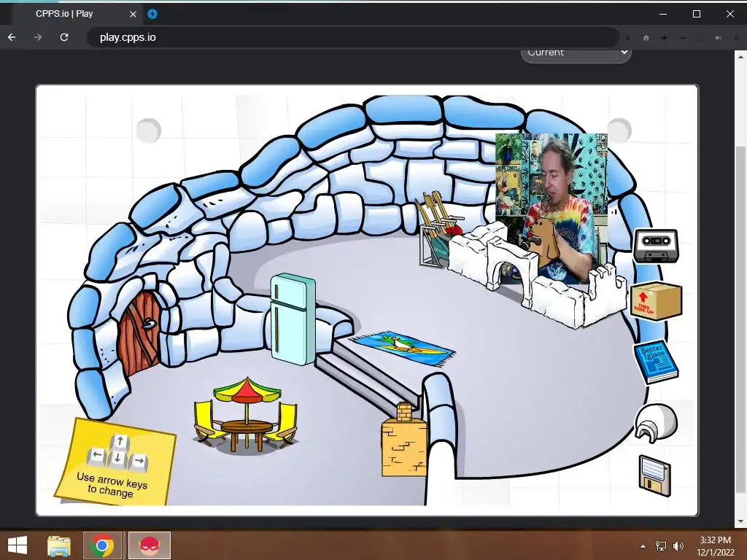Click the white igloo upgrade icon
This screenshot has height=560, width=747.
(656, 422)
